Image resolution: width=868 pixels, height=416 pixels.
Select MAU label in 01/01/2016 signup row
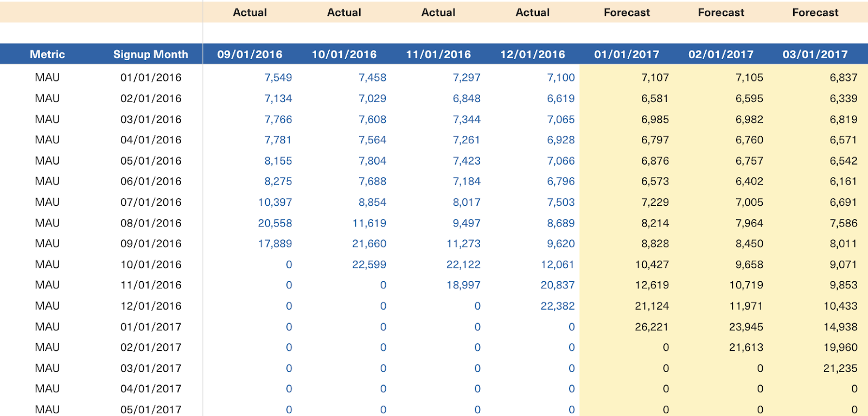(x=47, y=78)
